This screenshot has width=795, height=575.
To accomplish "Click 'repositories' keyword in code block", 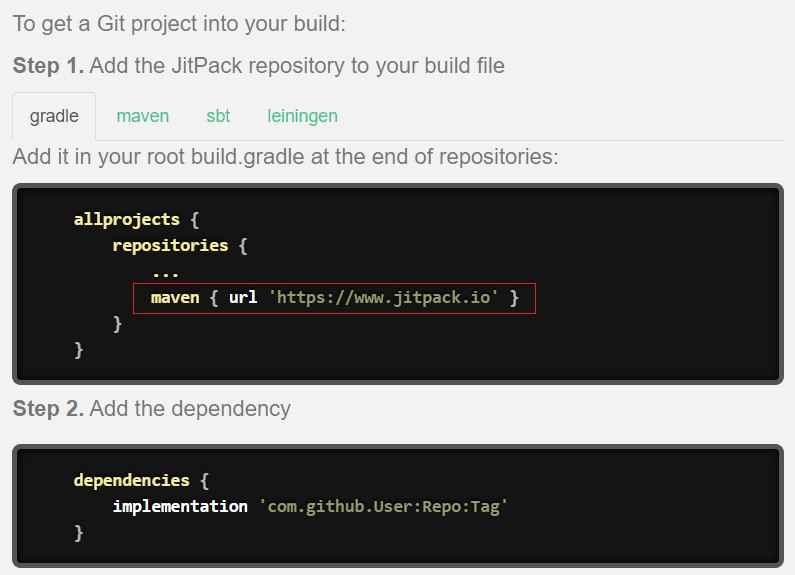I will point(170,245).
